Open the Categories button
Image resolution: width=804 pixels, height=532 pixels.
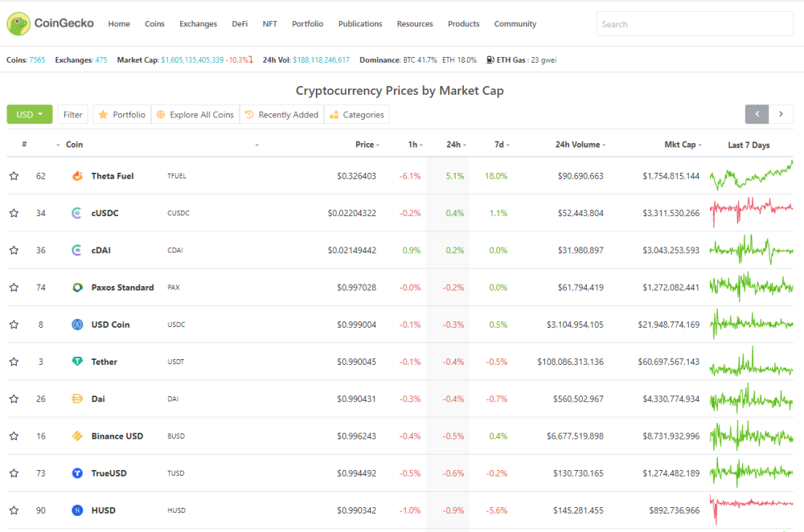tap(357, 114)
